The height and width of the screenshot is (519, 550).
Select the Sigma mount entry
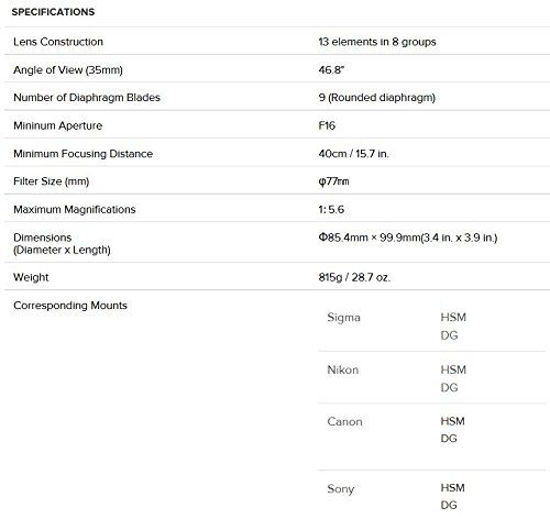(x=344, y=317)
